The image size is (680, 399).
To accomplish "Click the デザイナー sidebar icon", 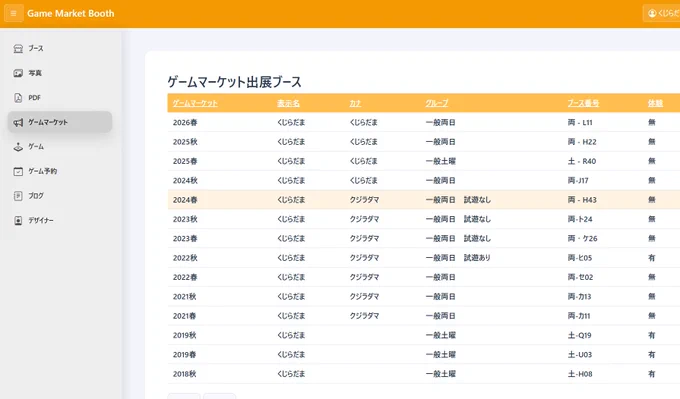I will click(x=18, y=220).
